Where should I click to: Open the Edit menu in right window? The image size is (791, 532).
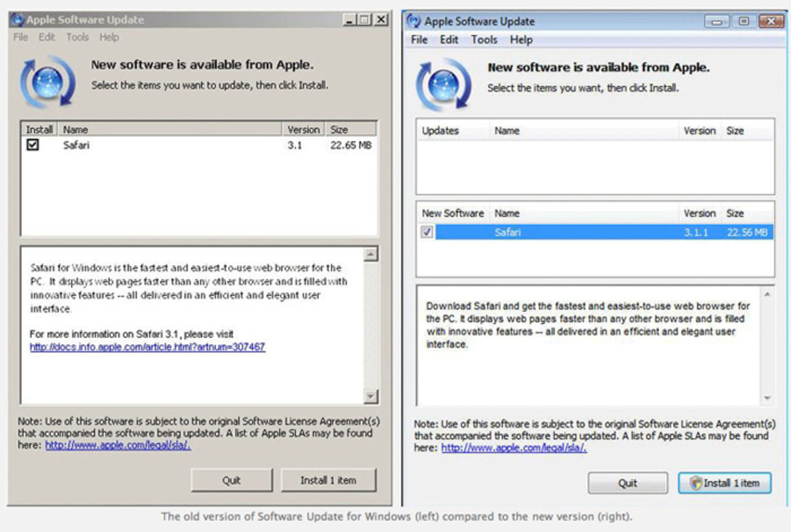[449, 40]
